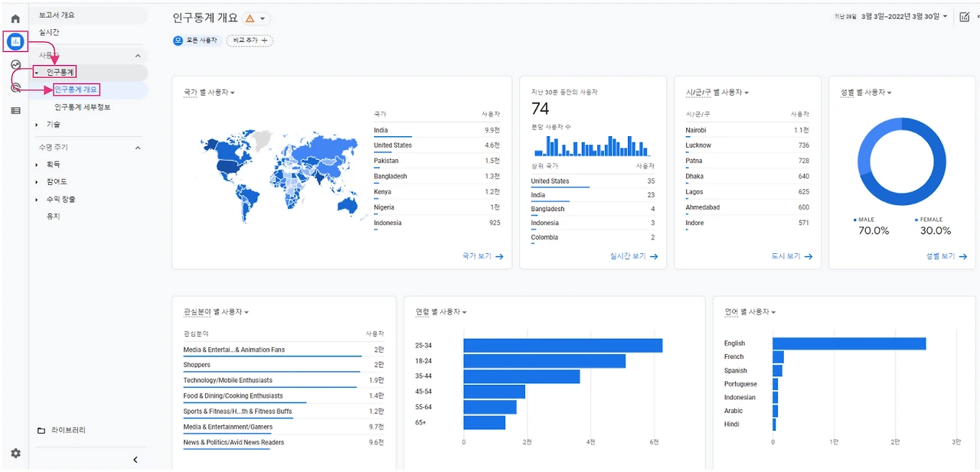980x472 pixels.
Task: Click the FEMALE legend dot in gender chart
Action: (916, 220)
